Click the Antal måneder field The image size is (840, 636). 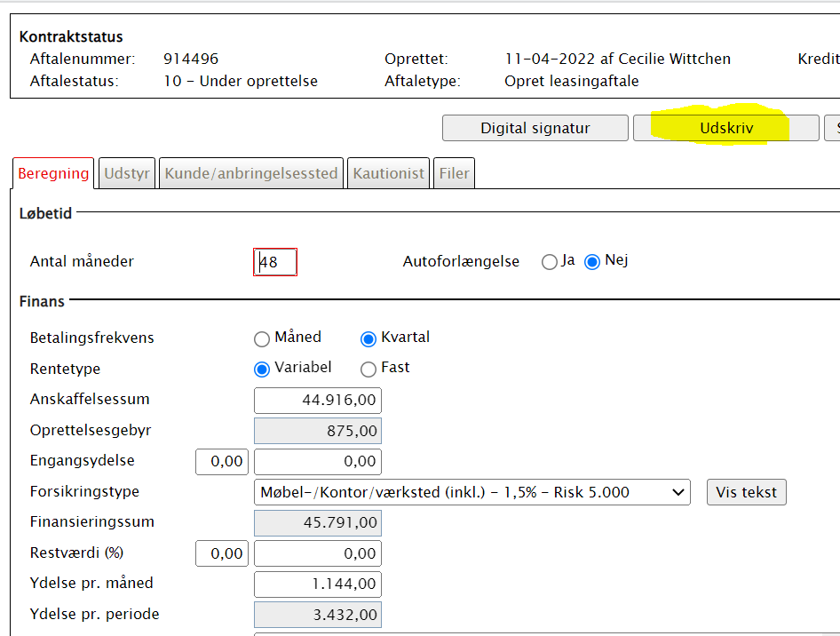click(x=275, y=262)
